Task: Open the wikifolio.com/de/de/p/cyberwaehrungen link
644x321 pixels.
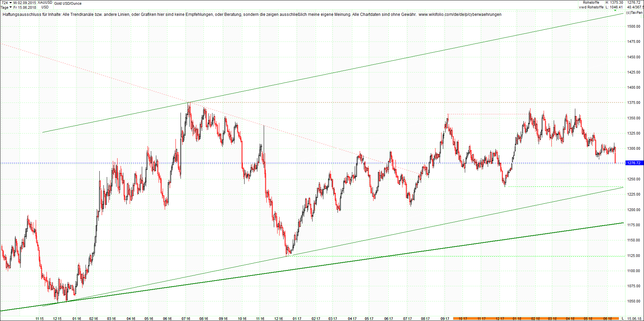Action: (459, 14)
